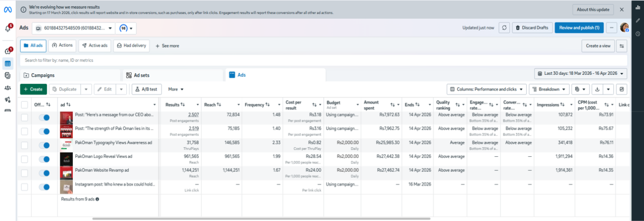The width and height of the screenshot is (644, 221).
Task: Open the Columns: Performance and clicks dropdown
Action: (486, 89)
